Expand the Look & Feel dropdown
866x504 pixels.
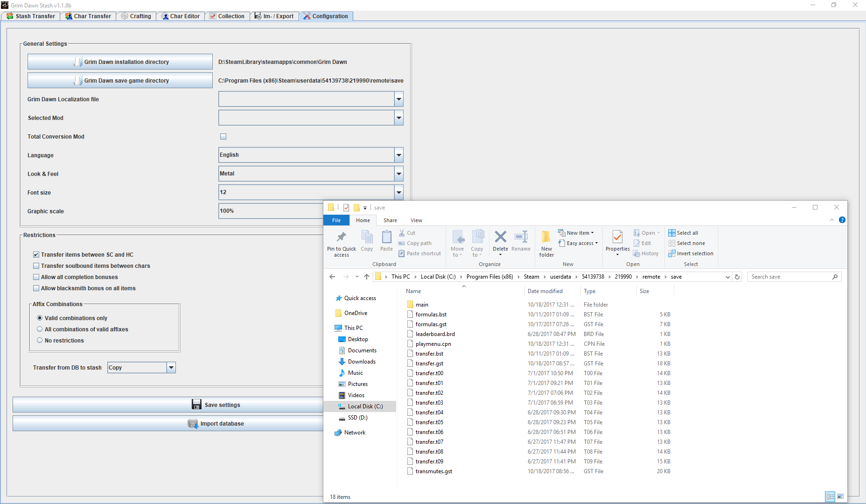398,174
